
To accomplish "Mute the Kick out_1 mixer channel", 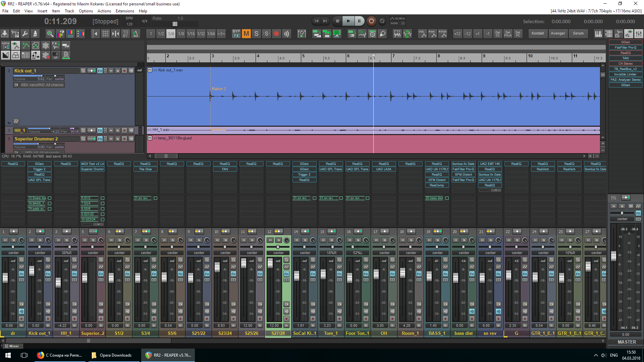I will [32, 240].
